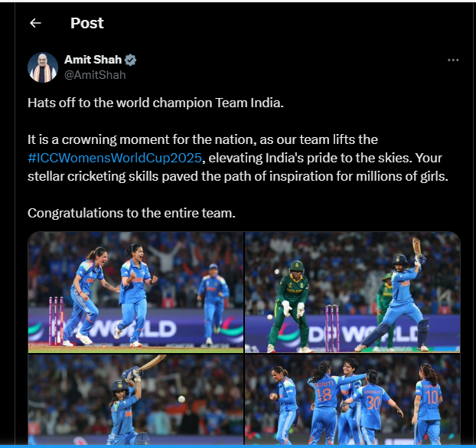Click the jersey number 10 player
Image resolution: width=476 pixels, height=448 pixels.
coord(429,404)
